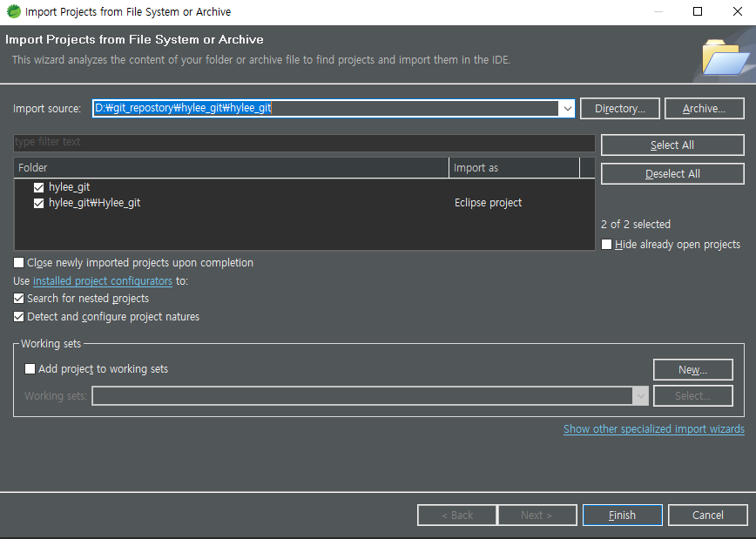Open installed project configurators link
The height and width of the screenshot is (539, 756).
(102, 281)
